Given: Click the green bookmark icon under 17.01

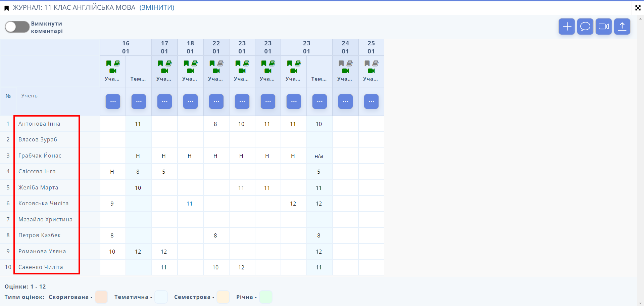Looking at the screenshot, I should click(x=160, y=63).
